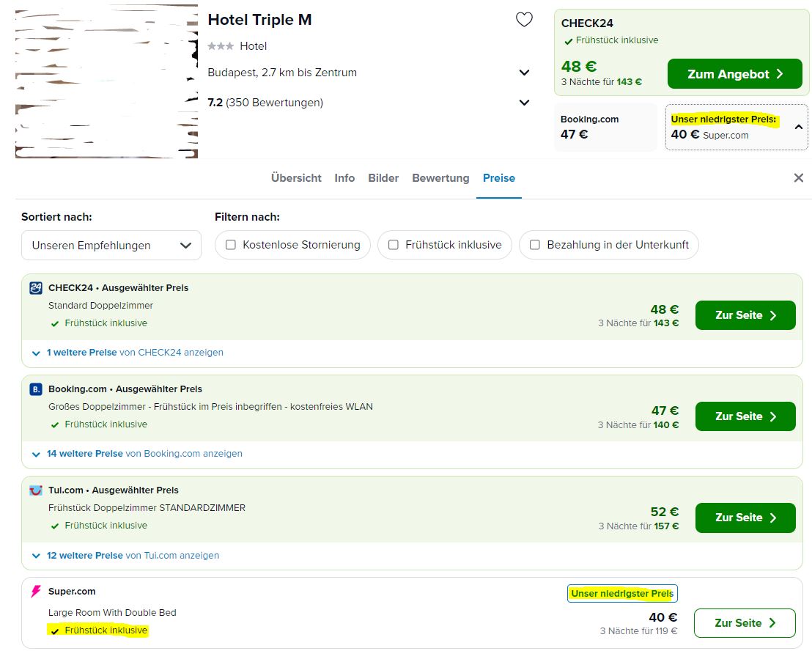Collapse the lowest price Super.com box
Image resolution: width=812 pixels, height=651 pixels.
point(798,128)
